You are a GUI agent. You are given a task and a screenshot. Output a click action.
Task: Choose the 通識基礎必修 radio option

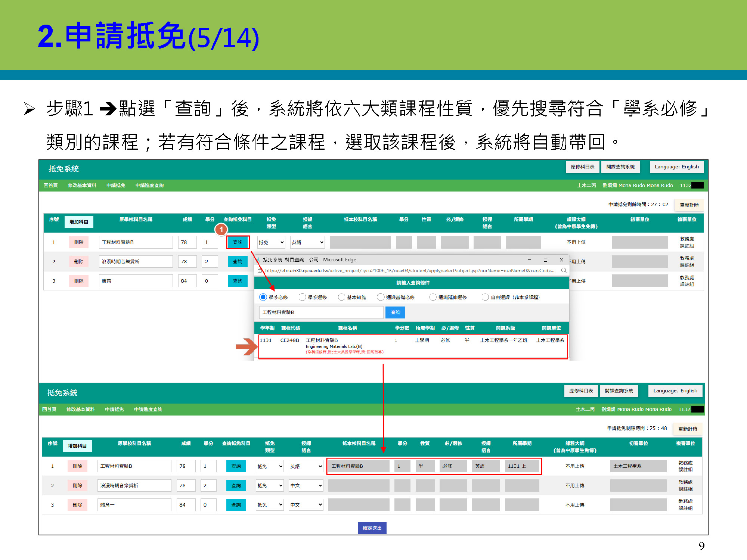[381, 297]
